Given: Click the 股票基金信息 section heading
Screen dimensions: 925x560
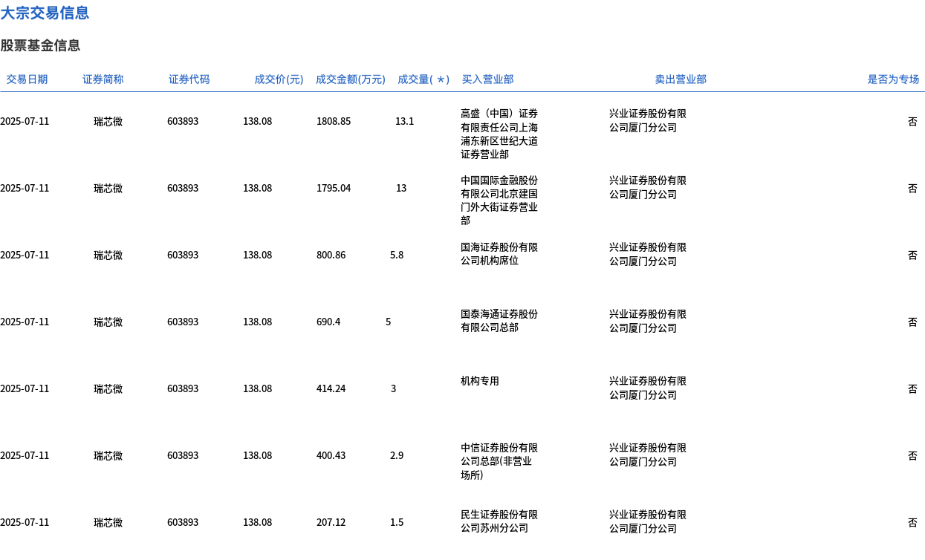Looking at the screenshot, I should click(x=40, y=45).
